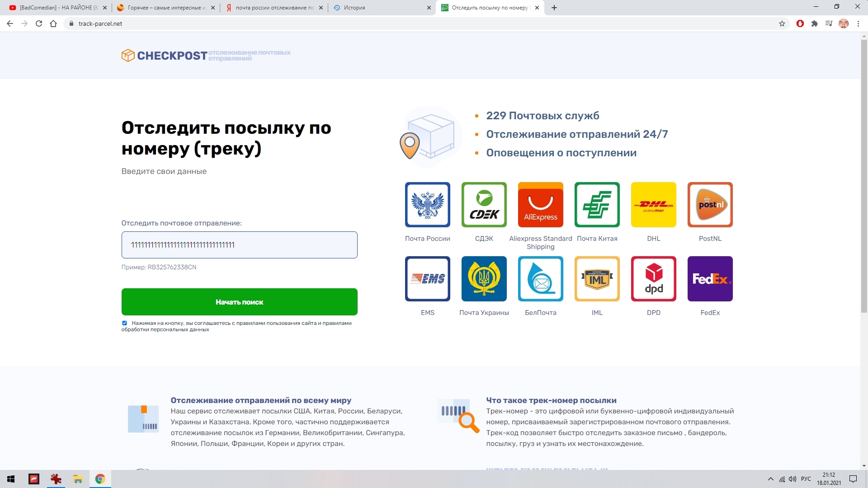The height and width of the screenshot is (488, 868).
Task: Click the Chrome taskbar icon
Action: pyautogui.click(x=100, y=479)
